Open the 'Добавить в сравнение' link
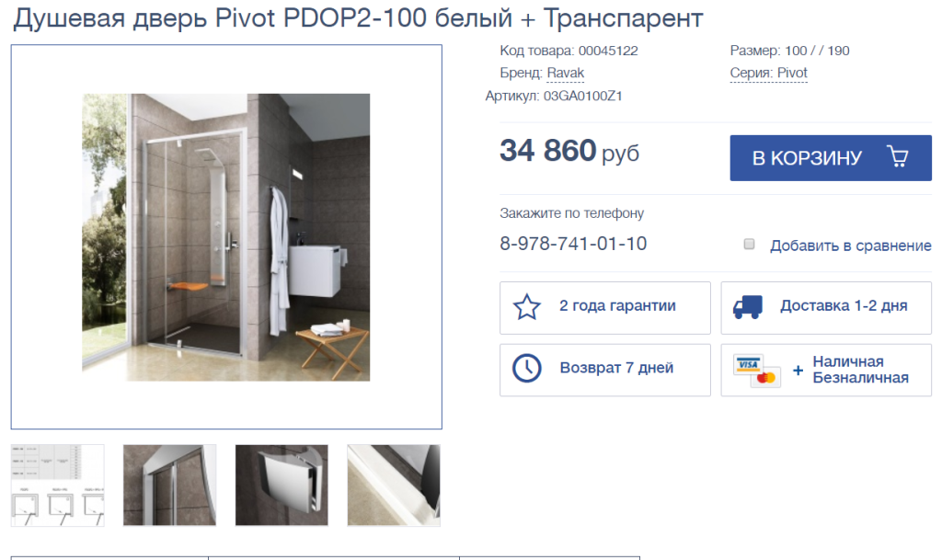Viewport: 942px width, 560px height. tap(851, 246)
